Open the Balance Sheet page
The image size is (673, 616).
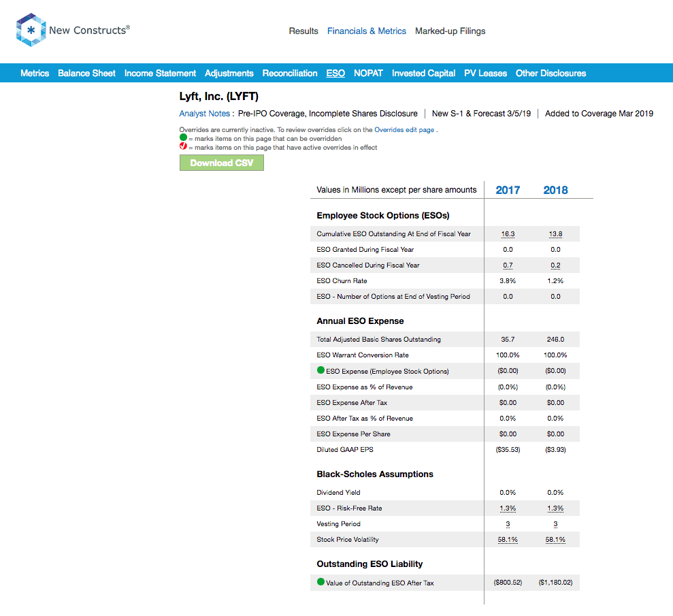coord(86,73)
